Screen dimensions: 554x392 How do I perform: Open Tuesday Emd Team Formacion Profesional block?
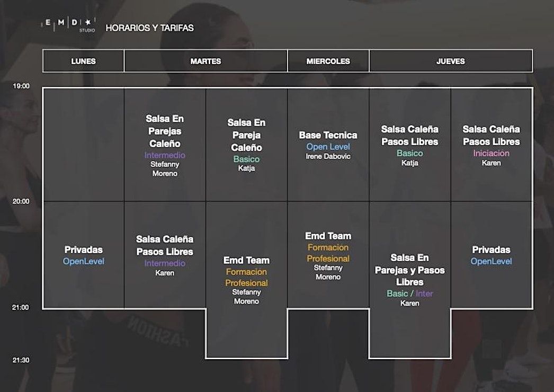[x=246, y=279]
